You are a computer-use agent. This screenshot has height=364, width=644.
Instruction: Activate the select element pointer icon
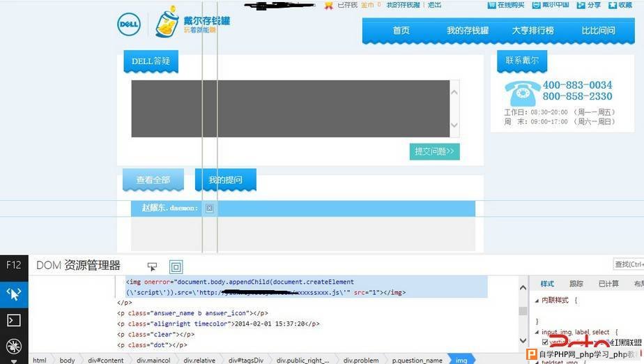152,267
